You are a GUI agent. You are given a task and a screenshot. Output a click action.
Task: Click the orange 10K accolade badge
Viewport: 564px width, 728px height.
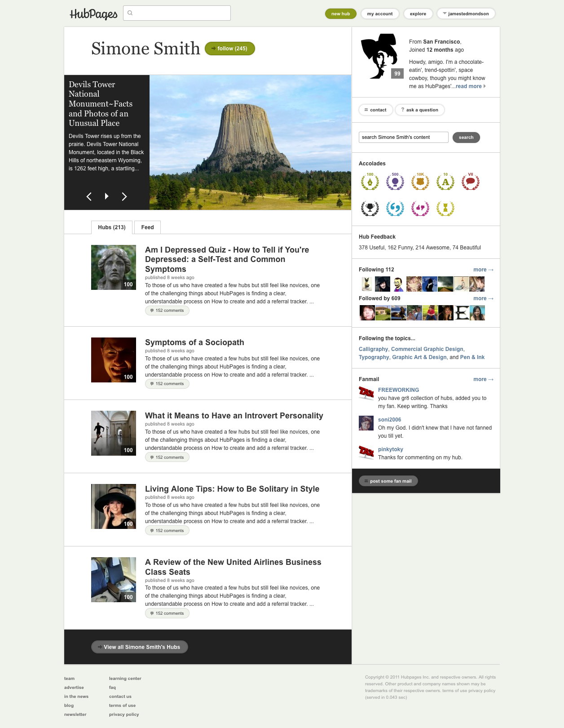420,182
